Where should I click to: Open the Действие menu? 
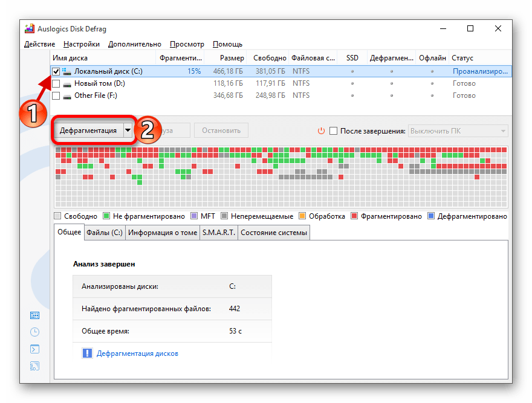pyautogui.click(x=40, y=44)
